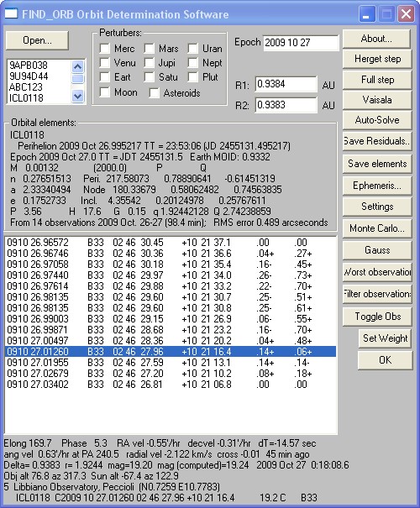
Task: Click the Open... button
Action: pyautogui.click(x=37, y=40)
